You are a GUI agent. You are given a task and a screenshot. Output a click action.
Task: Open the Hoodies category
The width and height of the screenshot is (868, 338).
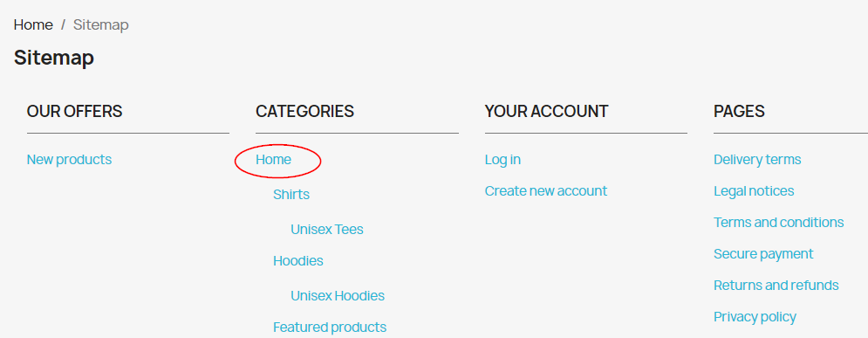click(x=298, y=260)
